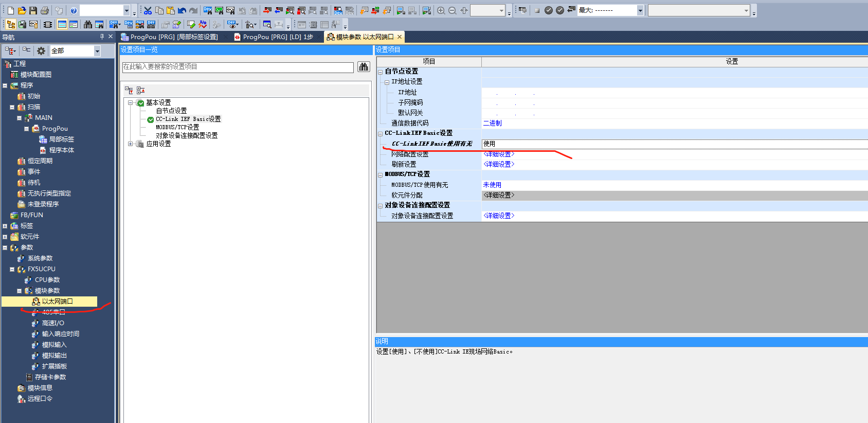
Task: Click the Print icon in toolbar
Action: click(x=45, y=10)
